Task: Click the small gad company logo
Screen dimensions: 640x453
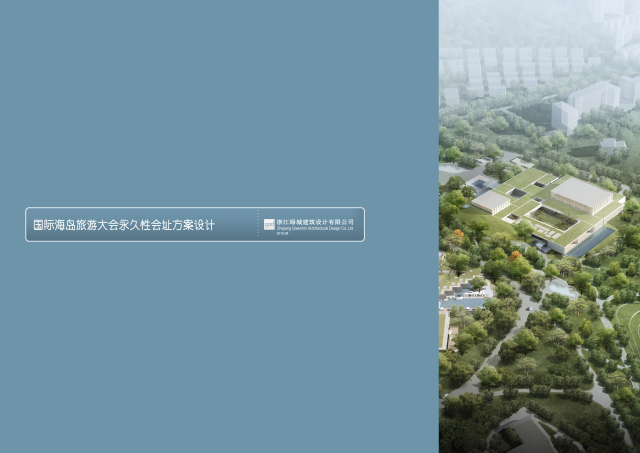Action: pos(269,225)
